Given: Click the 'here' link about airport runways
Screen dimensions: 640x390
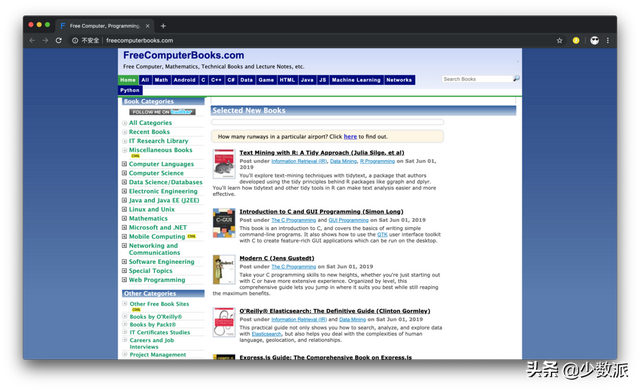Looking at the screenshot, I should pyautogui.click(x=350, y=137).
